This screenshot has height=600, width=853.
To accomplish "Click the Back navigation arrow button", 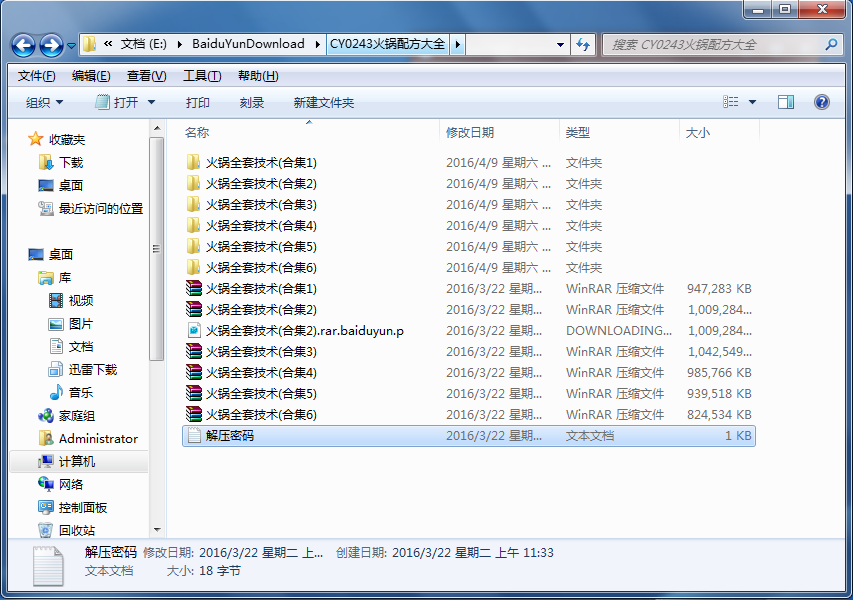I will click(x=24, y=45).
